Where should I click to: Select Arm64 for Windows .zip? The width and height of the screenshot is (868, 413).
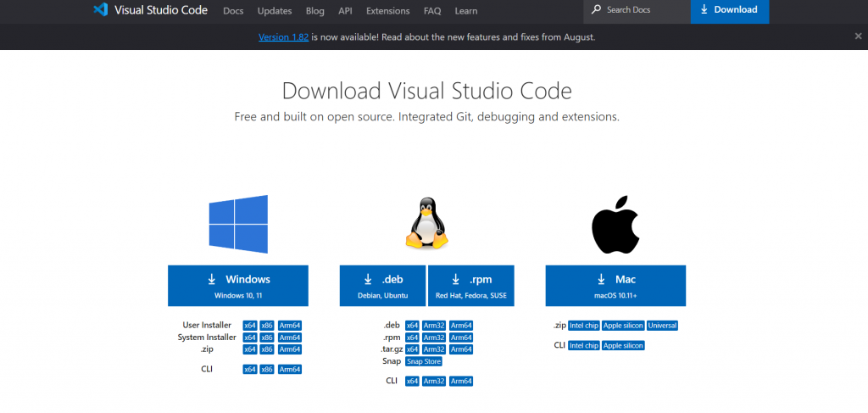[290, 349]
